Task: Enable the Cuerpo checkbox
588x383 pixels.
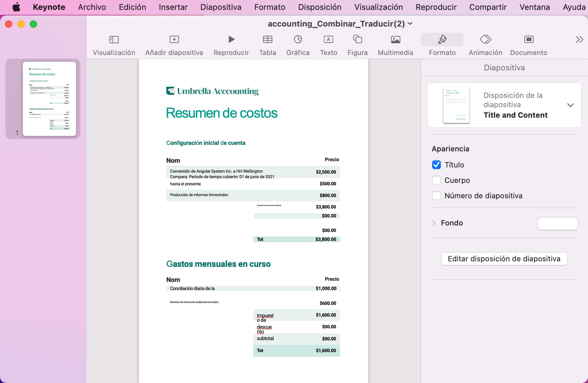Action: click(x=436, y=180)
